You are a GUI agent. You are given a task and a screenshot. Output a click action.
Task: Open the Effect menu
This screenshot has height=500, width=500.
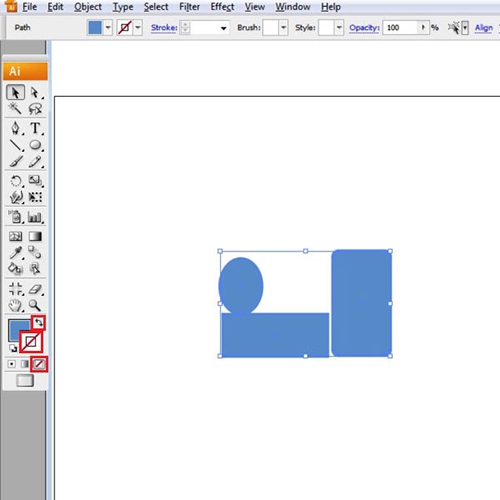(x=222, y=7)
